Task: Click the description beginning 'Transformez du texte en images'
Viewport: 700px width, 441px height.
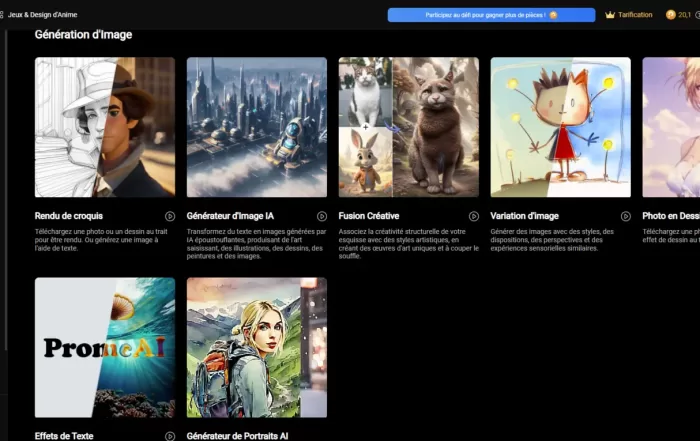Action: (x=256, y=244)
